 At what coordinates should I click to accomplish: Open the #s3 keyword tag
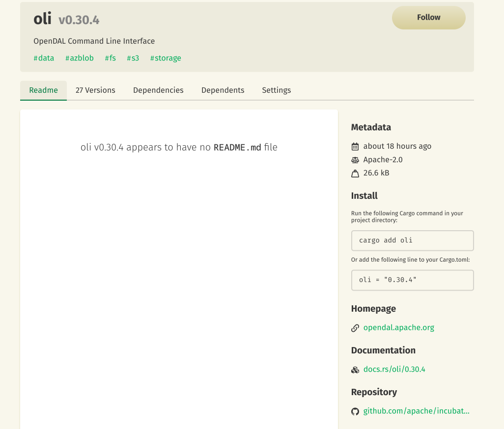click(133, 58)
